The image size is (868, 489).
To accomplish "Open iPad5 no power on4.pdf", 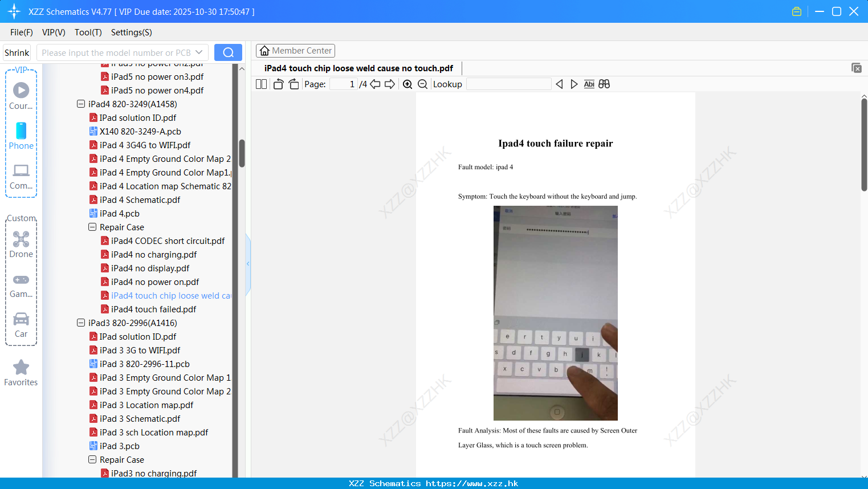I will point(152,91).
